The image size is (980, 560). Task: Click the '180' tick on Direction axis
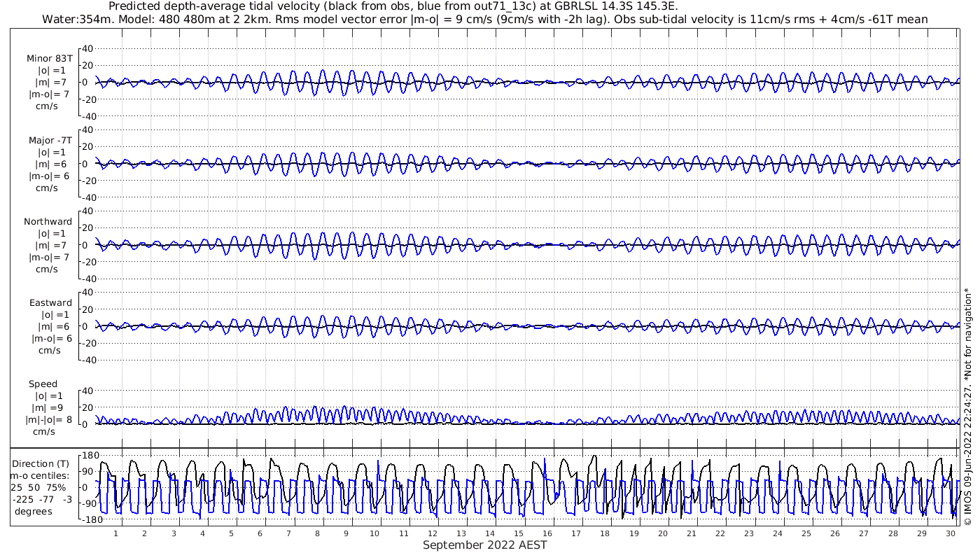pyautogui.click(x=90, y=455)
